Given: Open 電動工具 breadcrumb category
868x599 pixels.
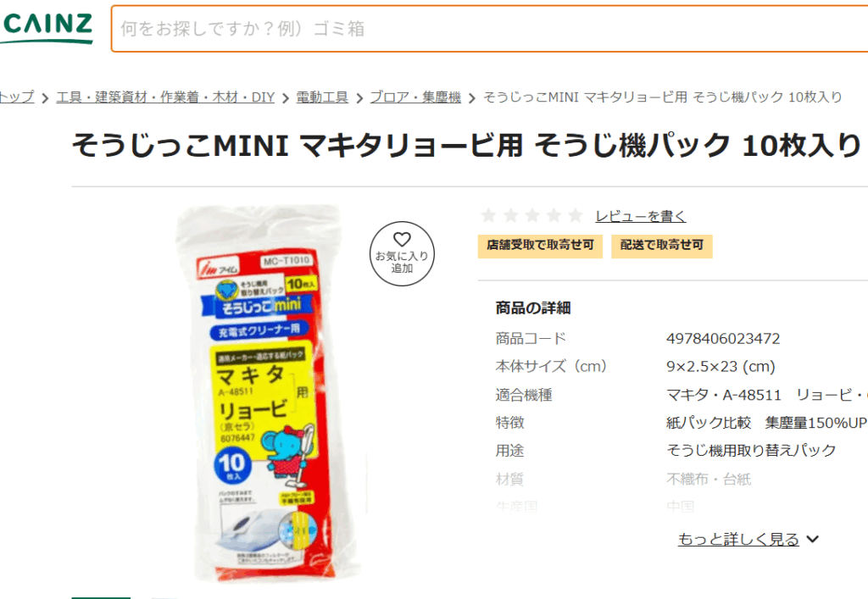Looking at the screenshot, I should (322, 97).
